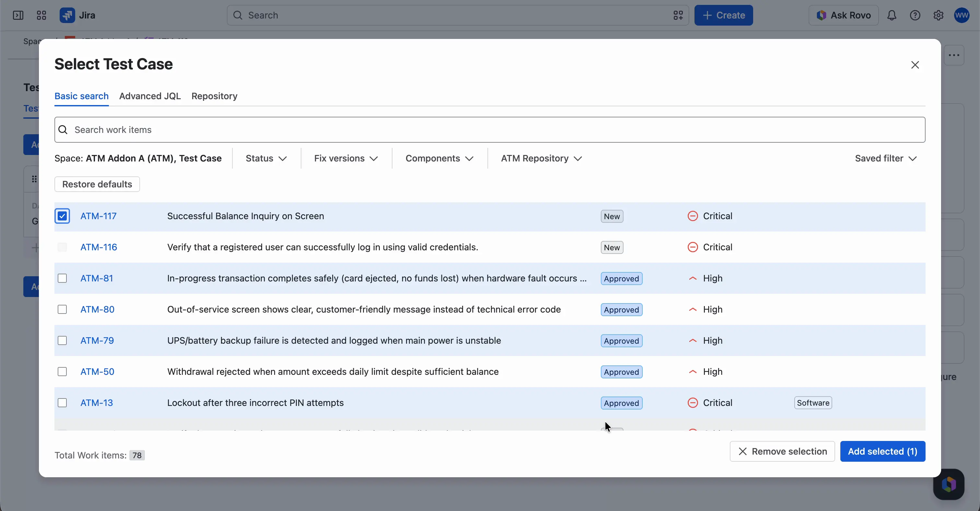This screenshot has width=980, height=511.
Task: Open Ask Rovo
Action: [844, 15]
